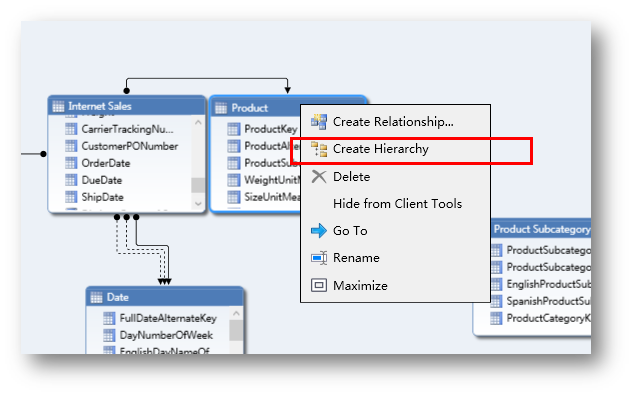The image size is (633, 396).
Task: Click column icon beside OrderDate
Action: pyautogui.click(x=71, y=163)
